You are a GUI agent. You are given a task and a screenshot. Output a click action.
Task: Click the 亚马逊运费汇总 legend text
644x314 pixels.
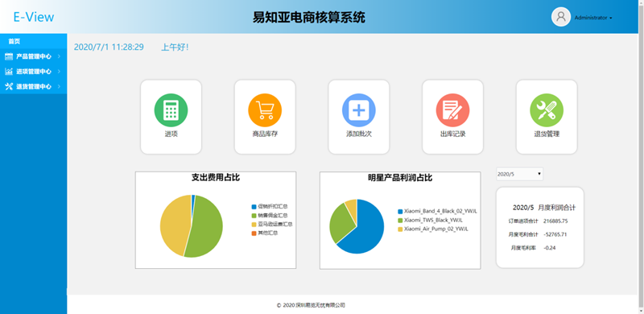275,225
